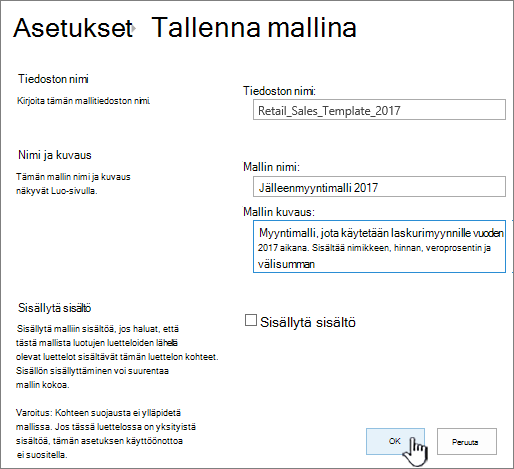Focus the Tiedoston nimi input field
This screenshot has height=469, width=514.
pos(379,110)
